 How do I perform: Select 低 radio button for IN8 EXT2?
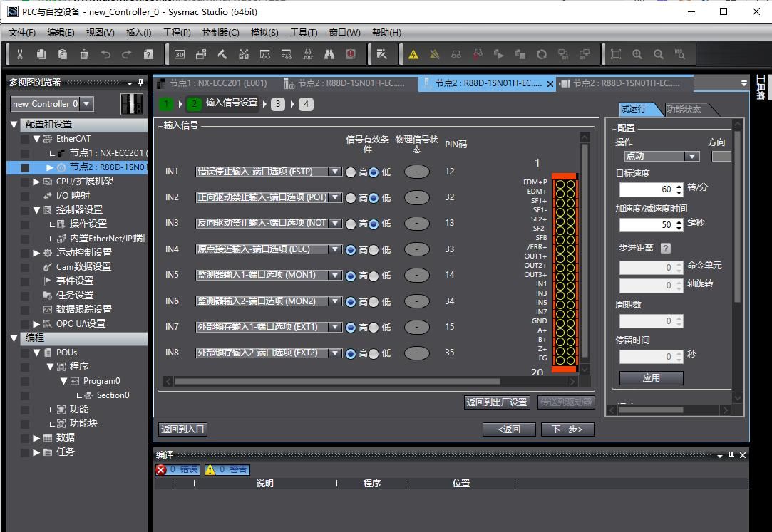(x=374, y=353)
